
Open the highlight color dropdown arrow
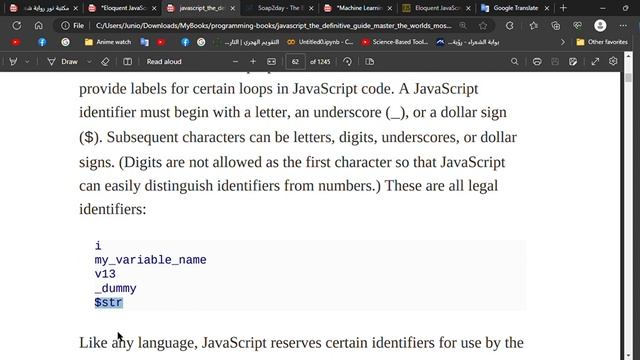pos(27,62)
